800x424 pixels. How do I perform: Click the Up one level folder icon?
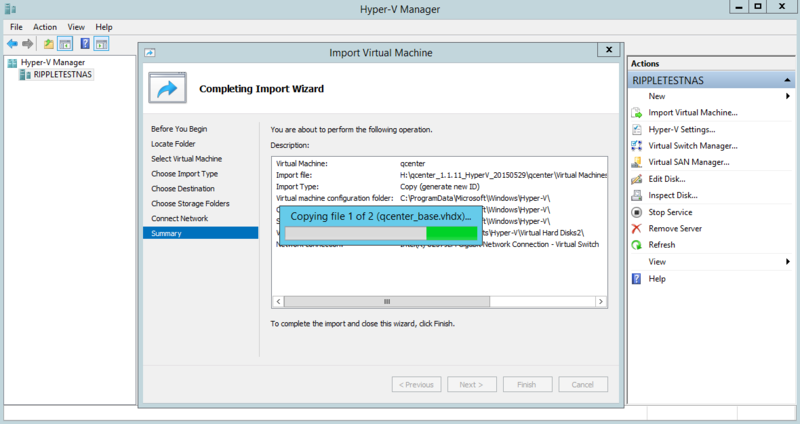click(x=48, y=44)
